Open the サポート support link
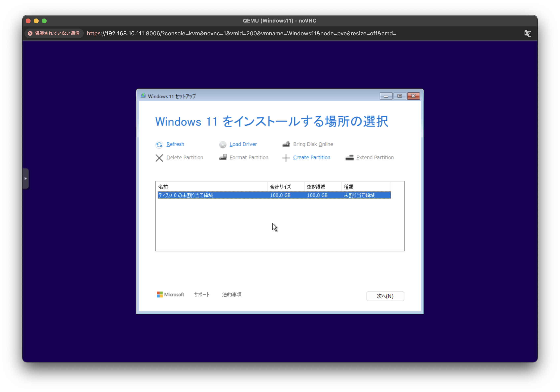The height and width of the screenshot is (392, 560). 202,295
